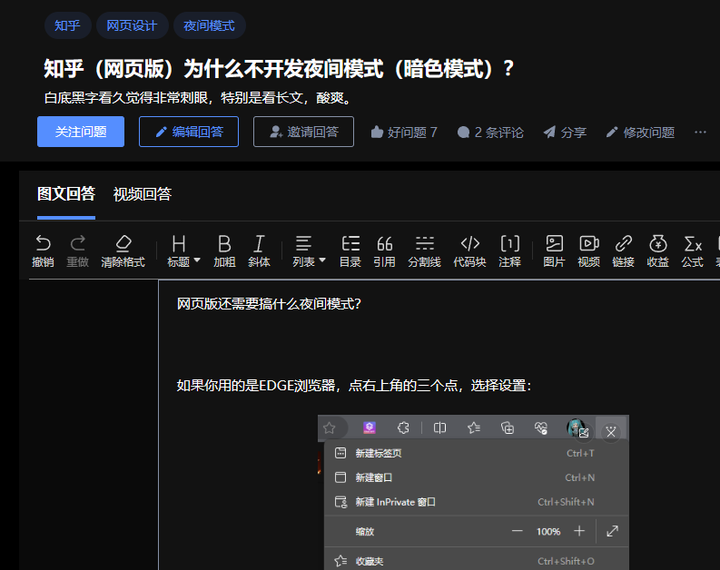Screen dimensions: 720x570
Task: Add an annotation (注释)
Action: point(510,251)
